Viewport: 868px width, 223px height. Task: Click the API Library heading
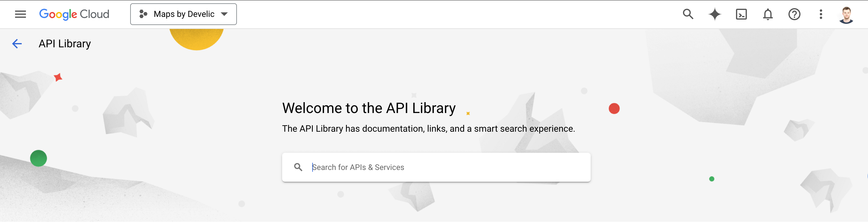(x=65, y=43)
